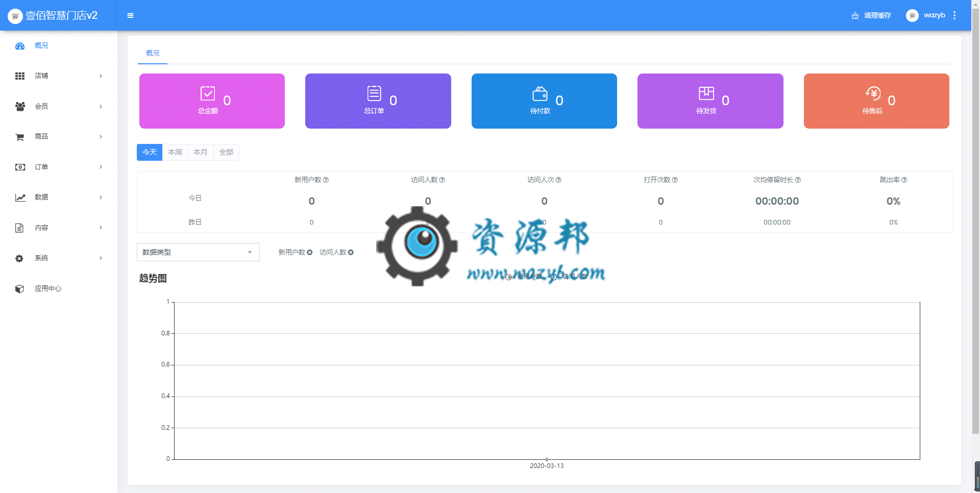Image resolution: width=980 pixels, height=493 pixels.
Task: Click the 今日 次均停留时长 value 00:00:00
Action: [x=777, y=202]
